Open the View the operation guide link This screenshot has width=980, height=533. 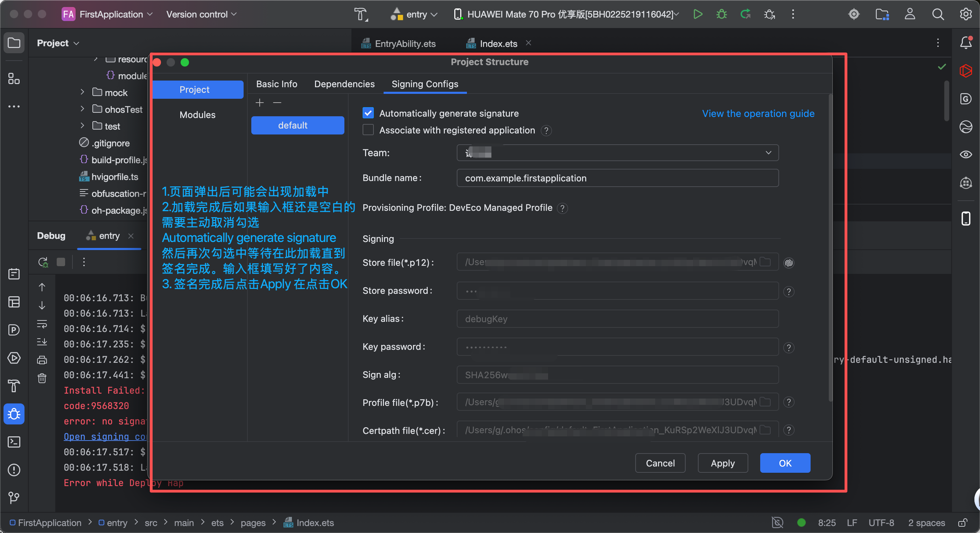(758, 113)
